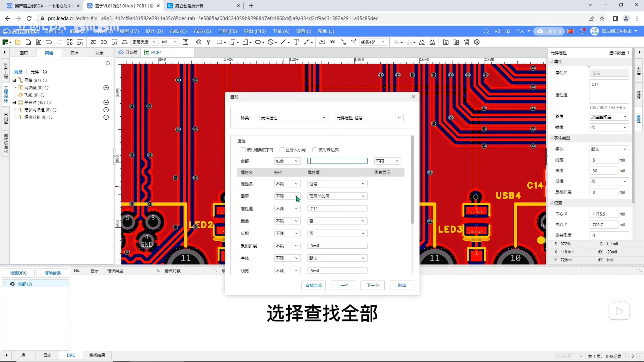Enable the 使用通配符 checkbox
644x362 pixels.
point(243,150)
